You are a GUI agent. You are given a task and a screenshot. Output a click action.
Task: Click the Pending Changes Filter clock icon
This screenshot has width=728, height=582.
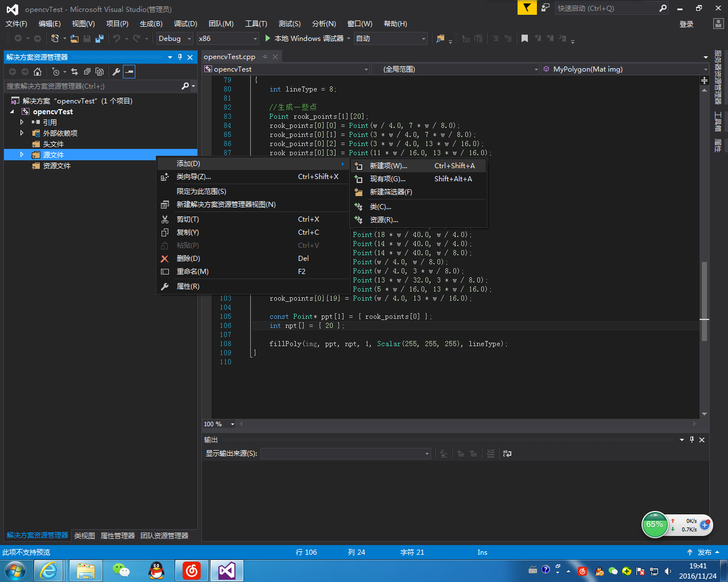(56, 72)
